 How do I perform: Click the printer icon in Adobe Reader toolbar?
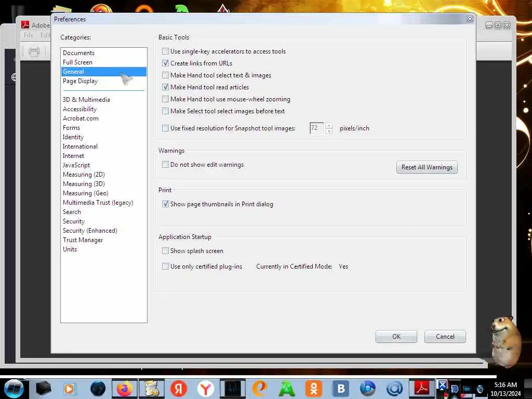pyautogui.click(x=34, y=51)
